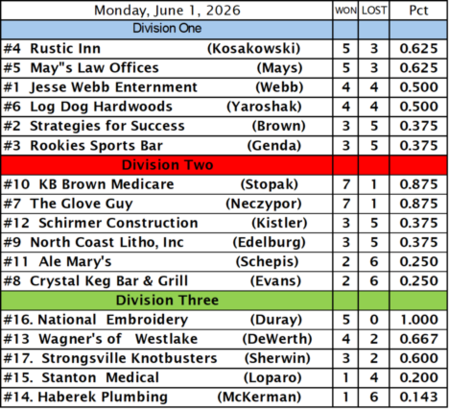
Task: Click The Glove Guy (Neczypor) cell
Action: pyautogui.click(x=167, y=204)
